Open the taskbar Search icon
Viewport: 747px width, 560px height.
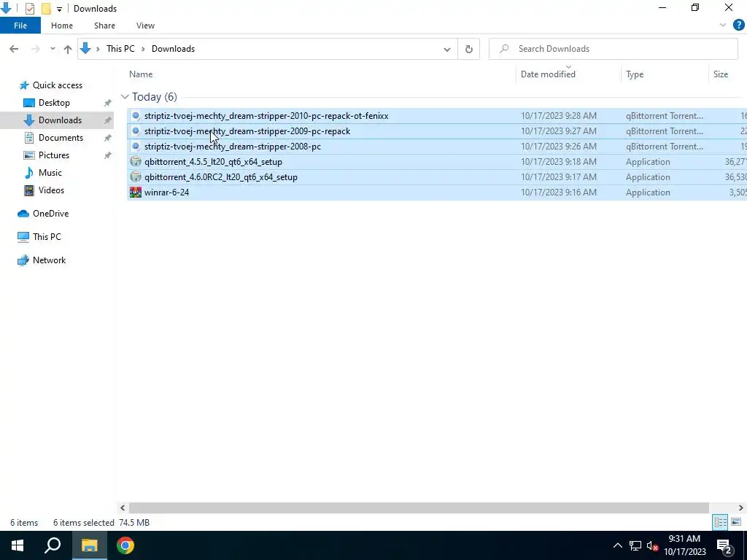pyautogui.click(x=53, y=545)
